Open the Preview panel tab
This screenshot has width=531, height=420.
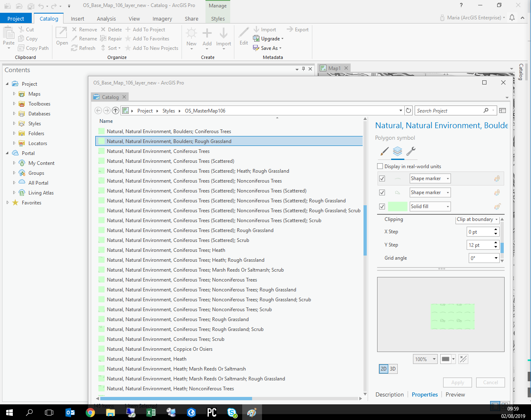coord(455,394)
